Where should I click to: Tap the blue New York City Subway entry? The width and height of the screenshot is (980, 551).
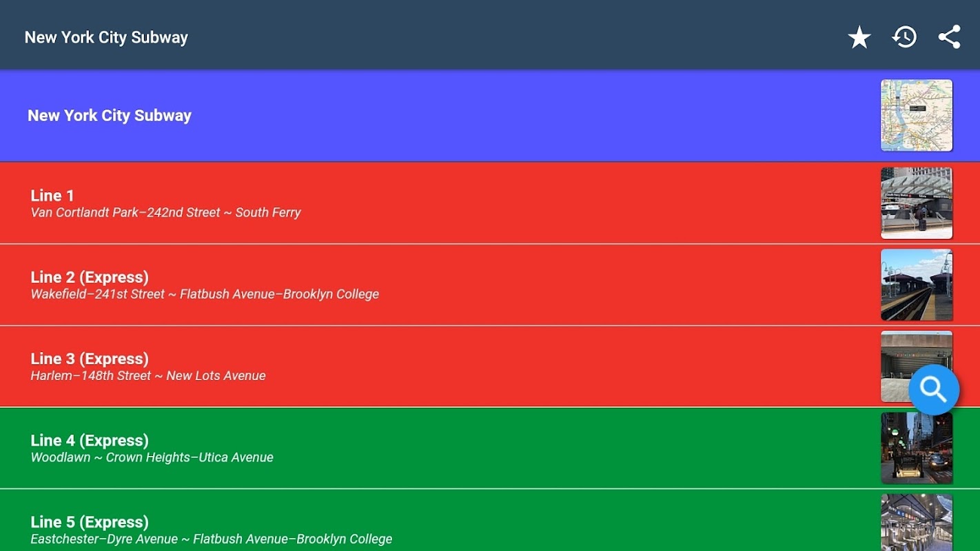pyautogui.click(x=490, y=115)
